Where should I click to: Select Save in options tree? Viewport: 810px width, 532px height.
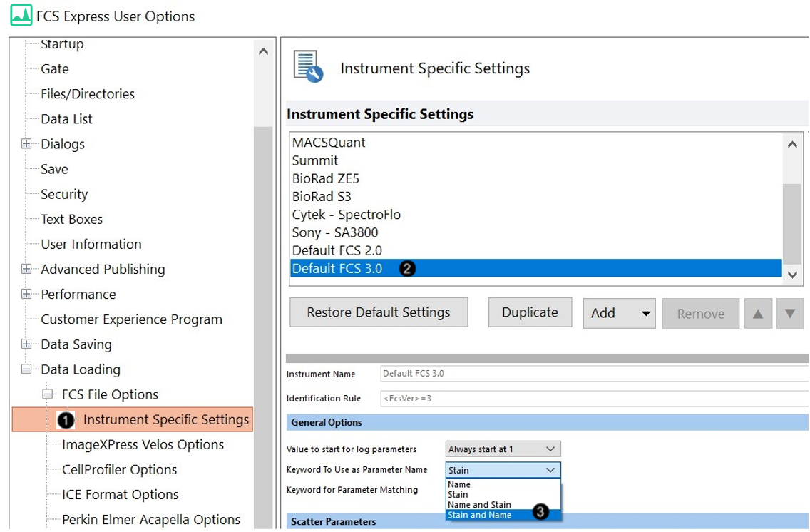click(55, 169)
